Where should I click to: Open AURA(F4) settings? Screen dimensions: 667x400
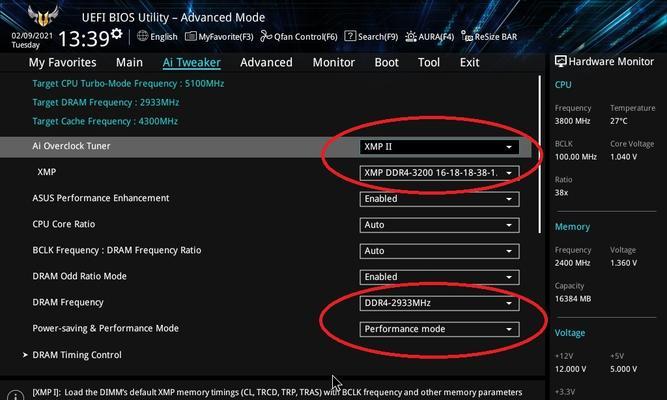[436, 37]
